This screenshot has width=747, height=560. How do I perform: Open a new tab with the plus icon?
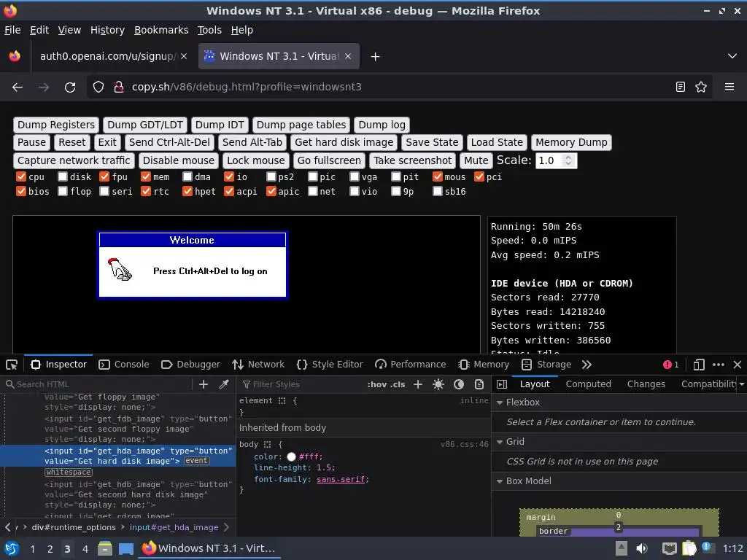[376, 57]
